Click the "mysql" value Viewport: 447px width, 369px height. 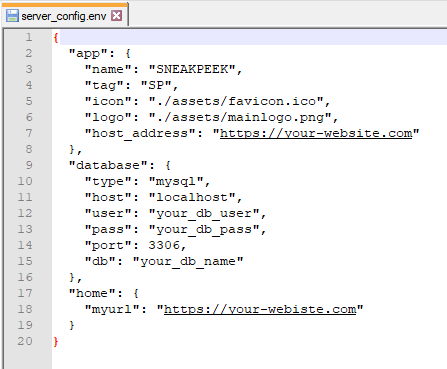point(176,181)
